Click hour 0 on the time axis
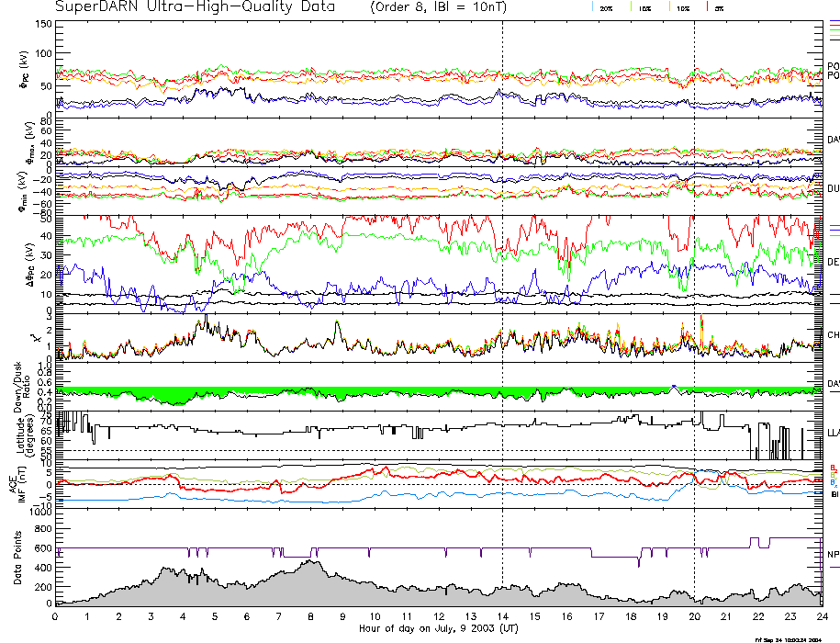The image size is (840, 643). coord(56,616)
